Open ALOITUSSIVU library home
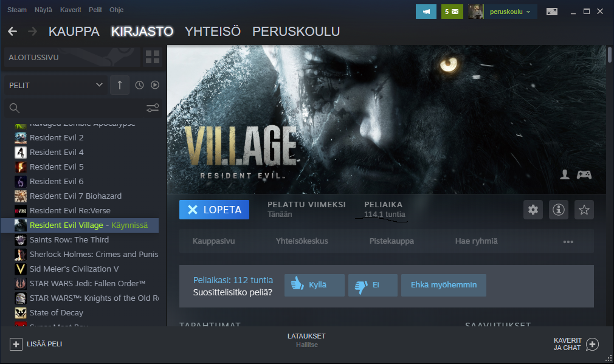Screen dimensions: 614x364 coord(72,57)
